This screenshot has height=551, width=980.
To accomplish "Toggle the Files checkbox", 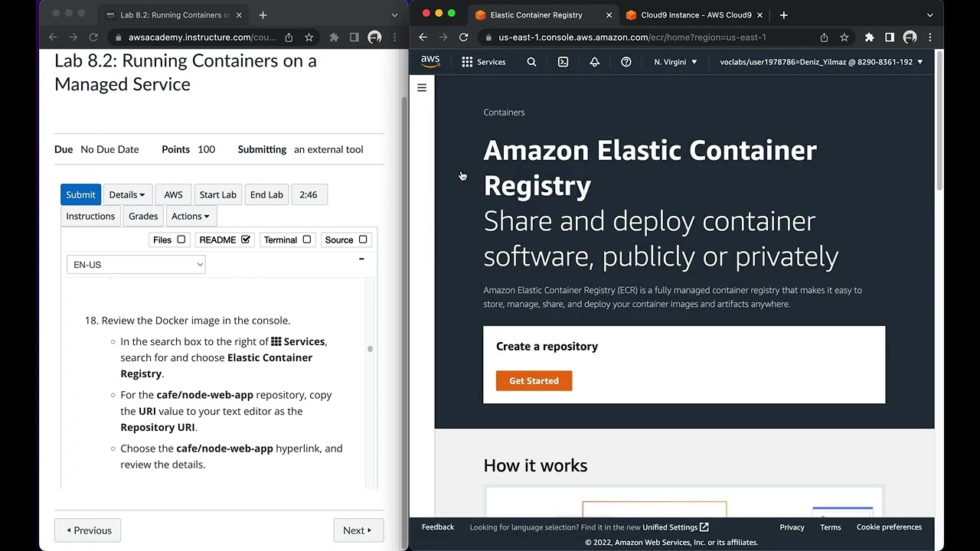I will [181, 240].
